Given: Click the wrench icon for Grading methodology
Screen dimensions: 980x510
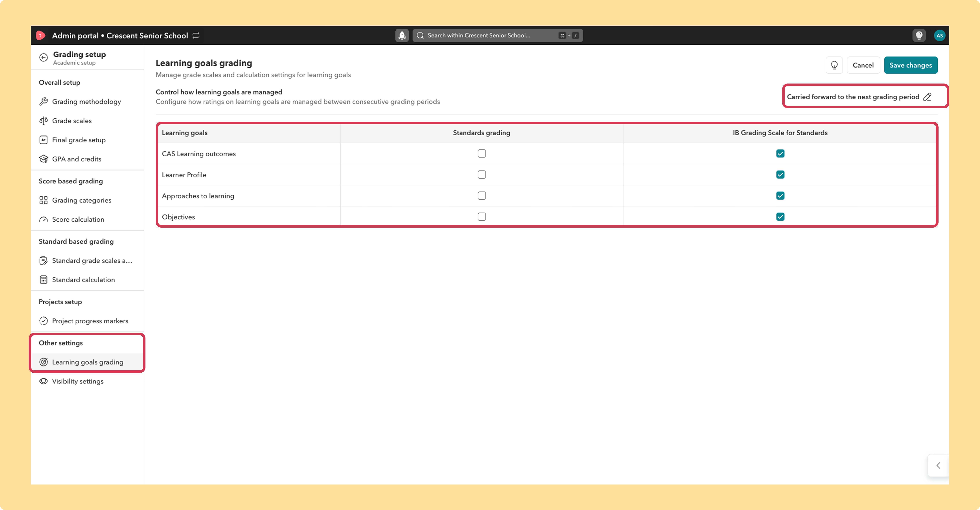Looking at the screenshot, I should 43,102.
